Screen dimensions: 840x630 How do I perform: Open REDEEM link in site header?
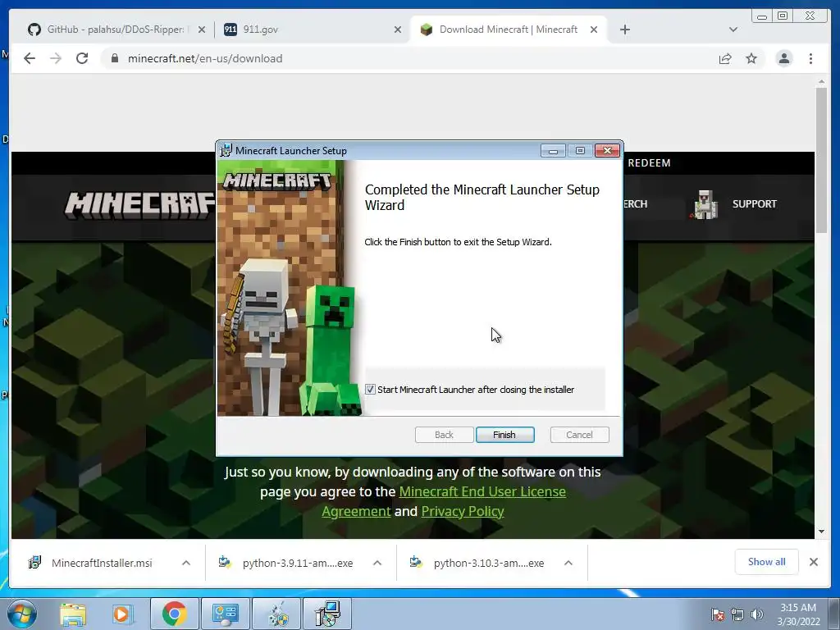tap(649, 163)
